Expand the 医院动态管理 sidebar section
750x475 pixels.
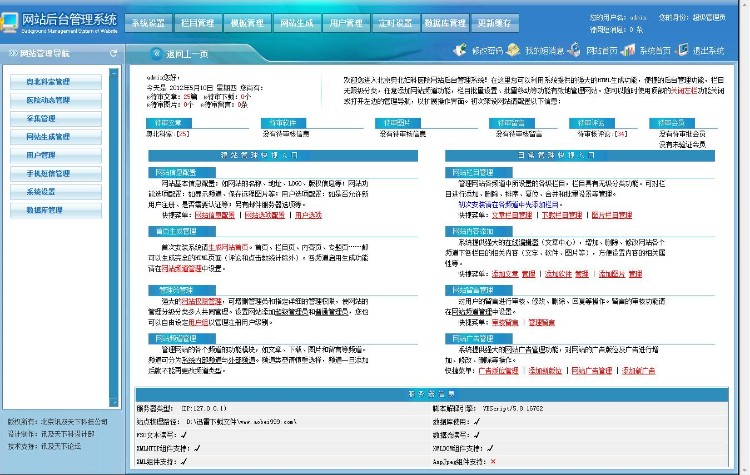tap(56, 100)
